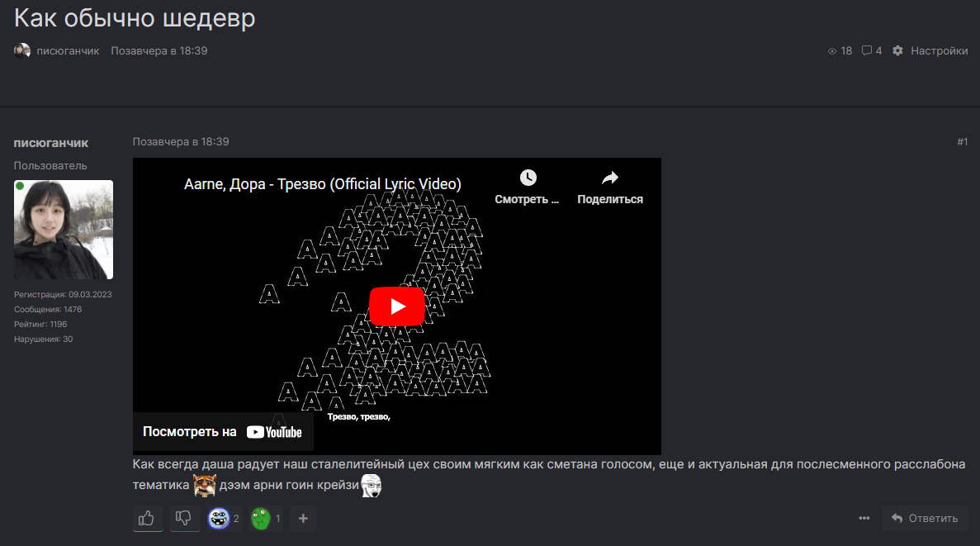Click the tiger emoji in post text
The height and width of the screenshot is (546, 980).
[x=205, y=485]
